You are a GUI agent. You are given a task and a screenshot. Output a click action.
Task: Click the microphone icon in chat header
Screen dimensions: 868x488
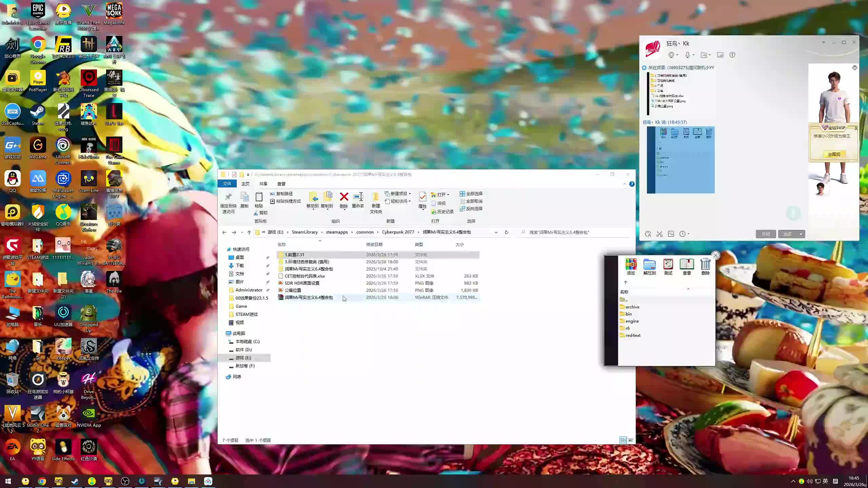pos(688,55)
